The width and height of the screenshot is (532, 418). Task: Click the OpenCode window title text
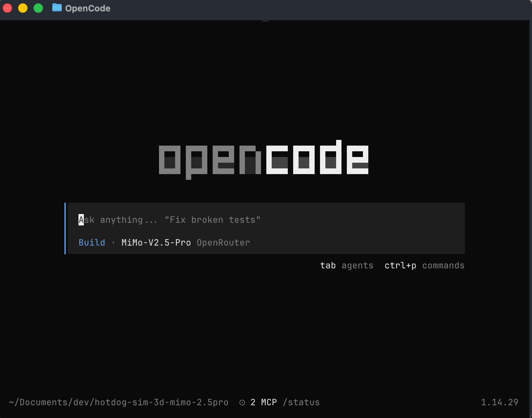pos(88,8)
